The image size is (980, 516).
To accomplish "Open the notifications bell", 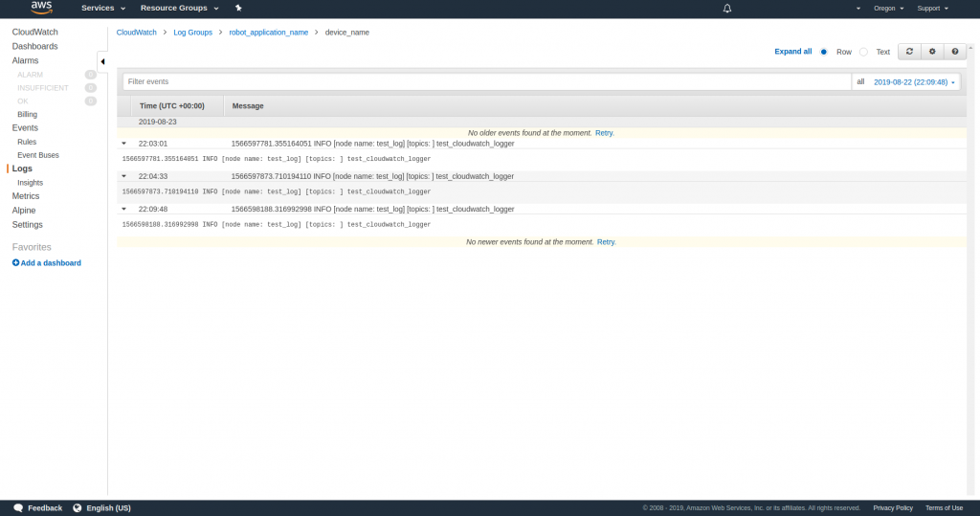I will click(727, 8).
